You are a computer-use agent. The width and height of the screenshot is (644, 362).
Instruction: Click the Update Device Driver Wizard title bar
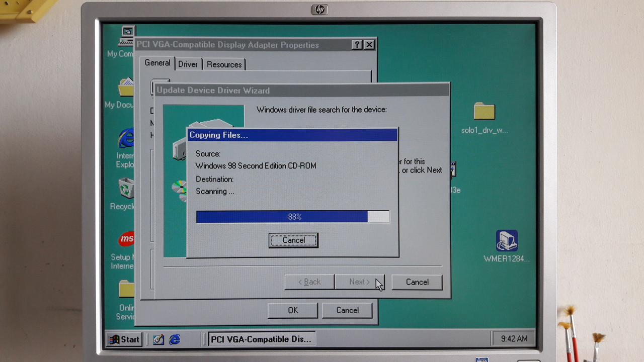pyautogui.click(x=302, y=90)
